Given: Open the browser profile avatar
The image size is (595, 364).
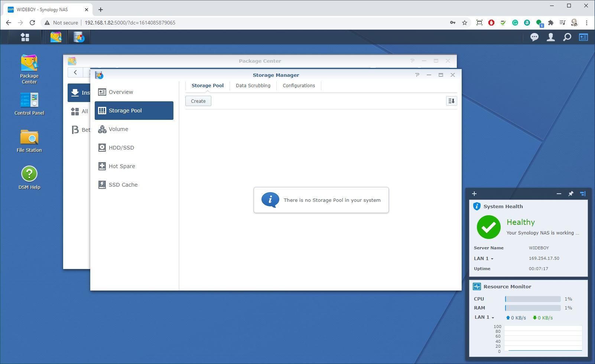Looking at the screenshot, I should (x=575, y=23).
